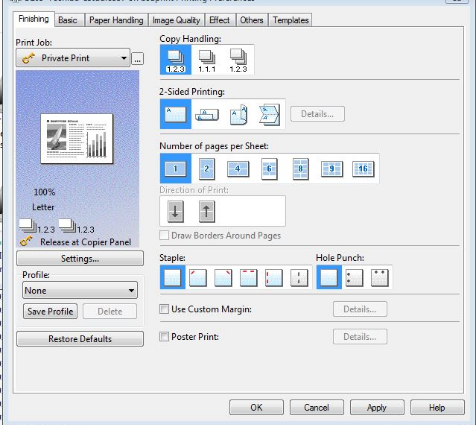476x425 pixels.
Task: Go to the Effect tab
Action: tap(219, 20)
